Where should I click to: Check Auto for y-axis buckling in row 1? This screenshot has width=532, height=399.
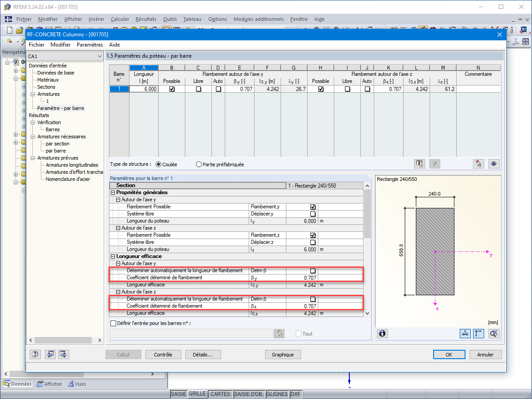pos(218,89)
